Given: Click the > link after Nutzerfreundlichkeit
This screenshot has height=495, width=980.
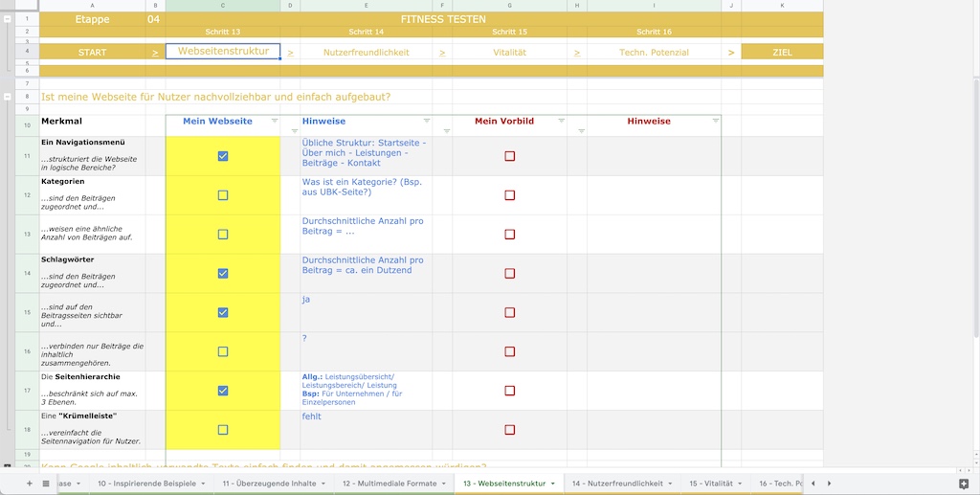Looking at the screenshot, I should coord(442,53).
